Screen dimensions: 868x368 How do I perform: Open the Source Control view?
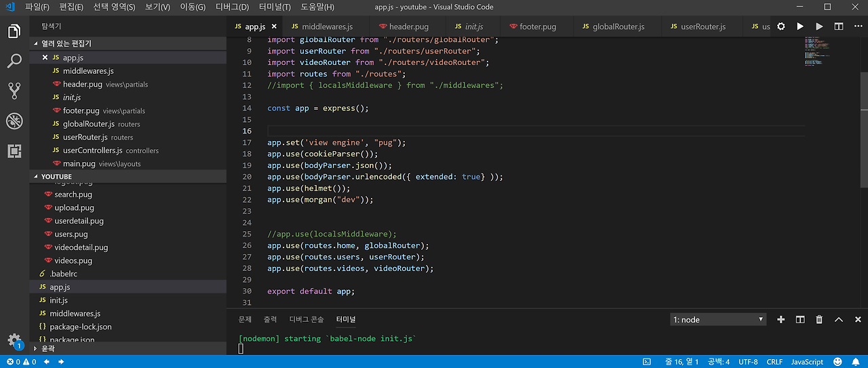coord(14,91)
